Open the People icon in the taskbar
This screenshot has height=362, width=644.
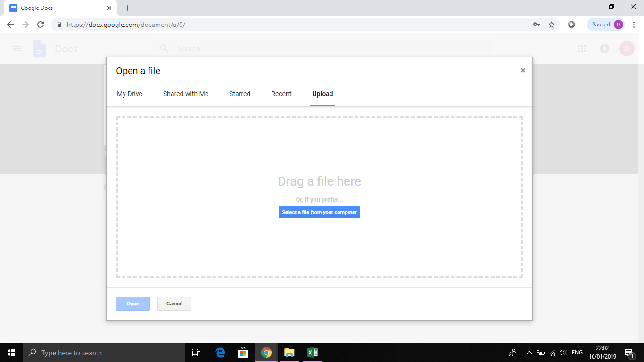click(513, 353)
